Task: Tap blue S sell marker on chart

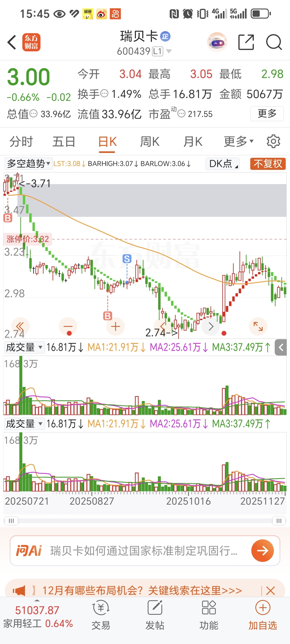Action: (x=127, y=259)
